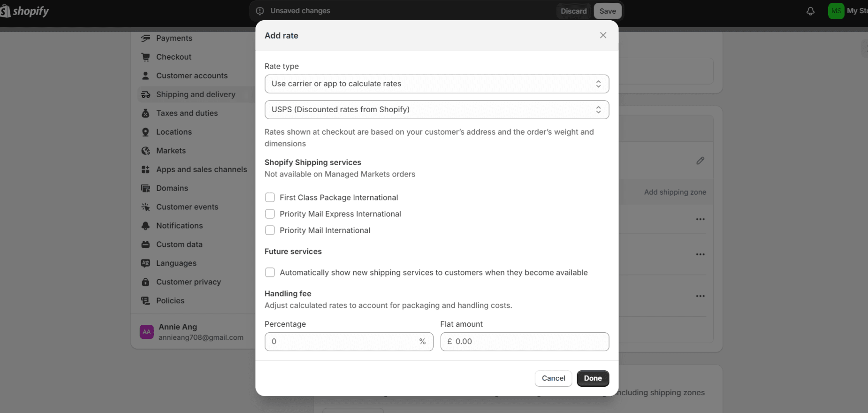Open the Payments settings icon
Image resolution: width=868 pixels, height=413 pixels.
[145, 38]
